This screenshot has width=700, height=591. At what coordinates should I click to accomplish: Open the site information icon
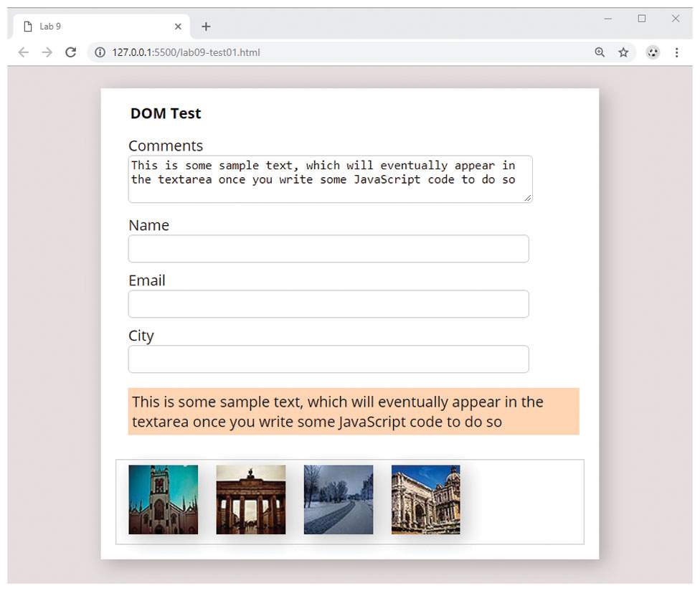pyautogui.click(x=100, y=52)
